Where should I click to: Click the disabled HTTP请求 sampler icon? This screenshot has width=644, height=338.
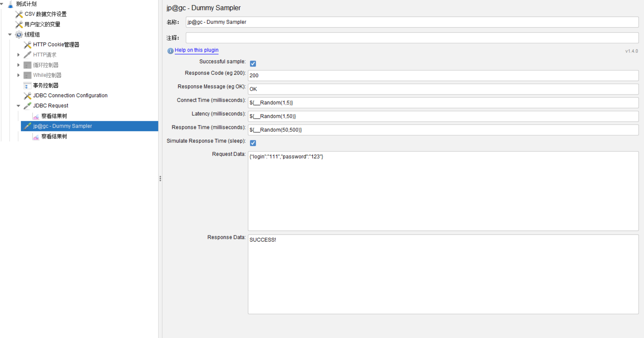click(x=28, y=55)
